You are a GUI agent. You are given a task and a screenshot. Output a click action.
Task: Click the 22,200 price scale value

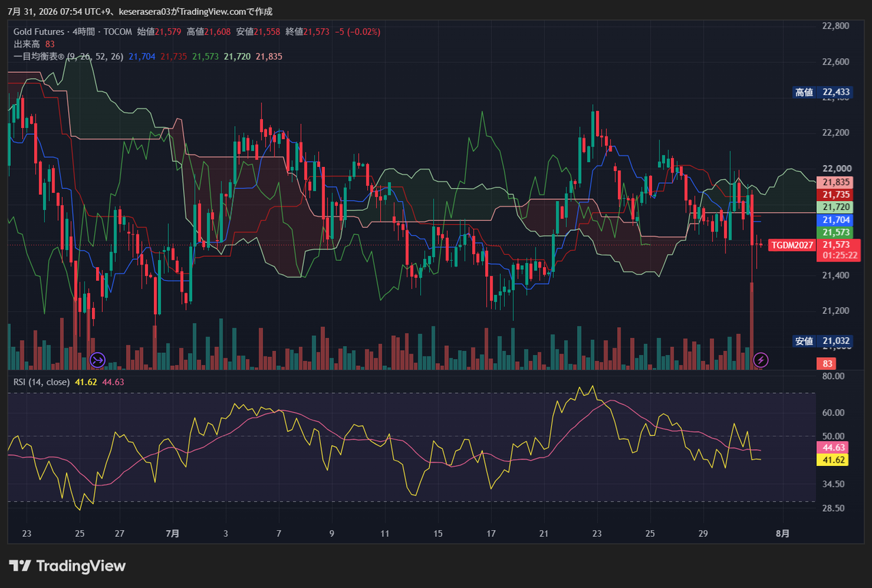click(x=836, y=133)
